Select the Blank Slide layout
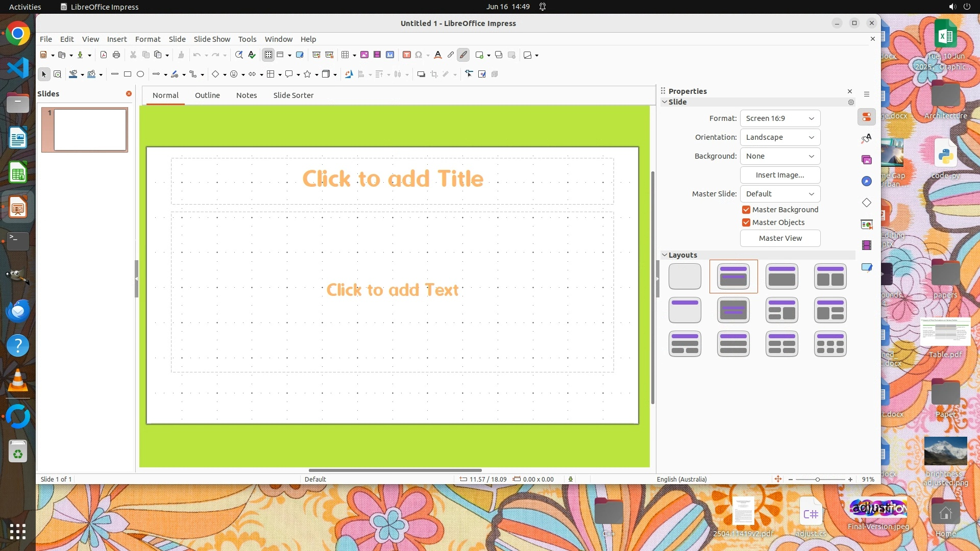 pos(684,277)
